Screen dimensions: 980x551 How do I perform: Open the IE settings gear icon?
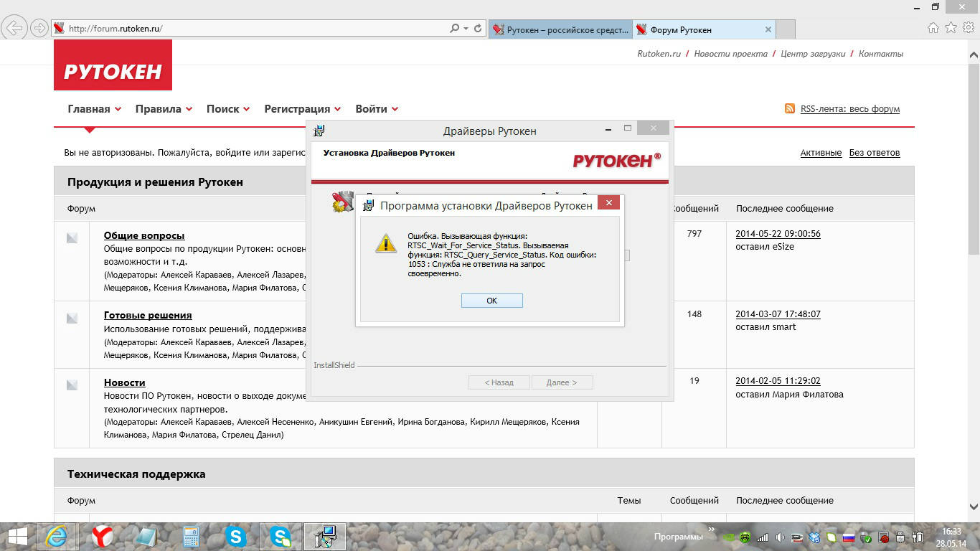tap(968, 28)
